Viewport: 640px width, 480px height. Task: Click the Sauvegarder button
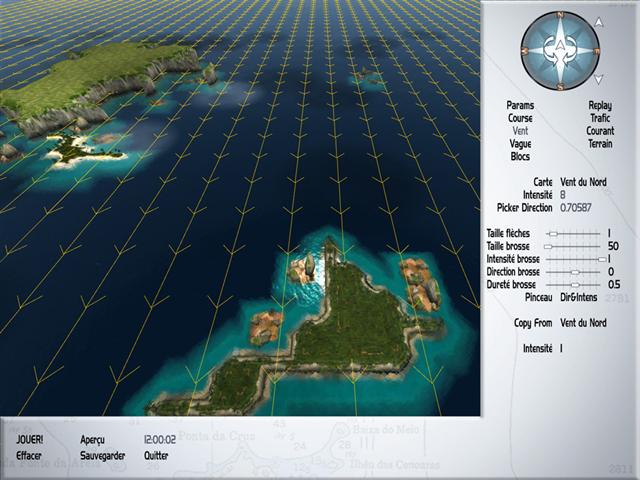102,456
